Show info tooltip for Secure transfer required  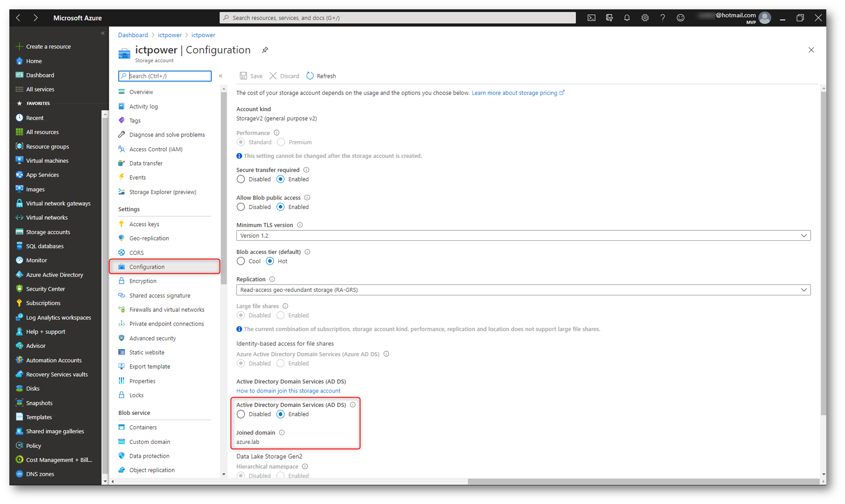pyautogui.click(x=306, y=169)
